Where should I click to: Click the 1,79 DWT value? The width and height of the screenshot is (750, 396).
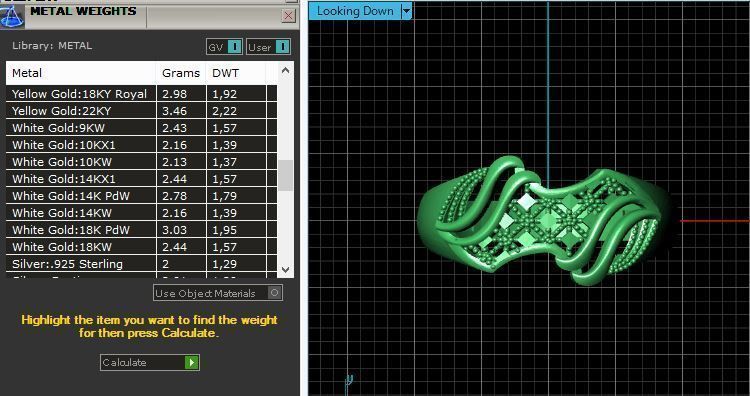click(x=224, y=196)
